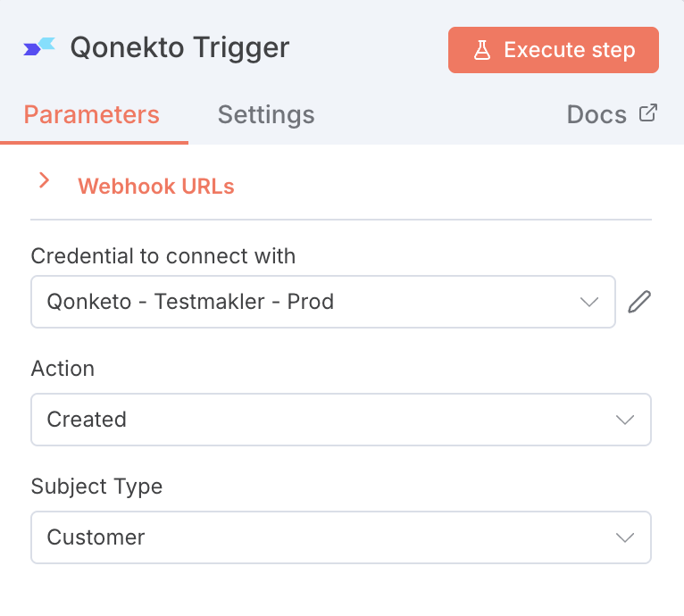This screenshot has width=684, height=616.
Task: Switch to the Settings tab
Action: tap(266, 115)
